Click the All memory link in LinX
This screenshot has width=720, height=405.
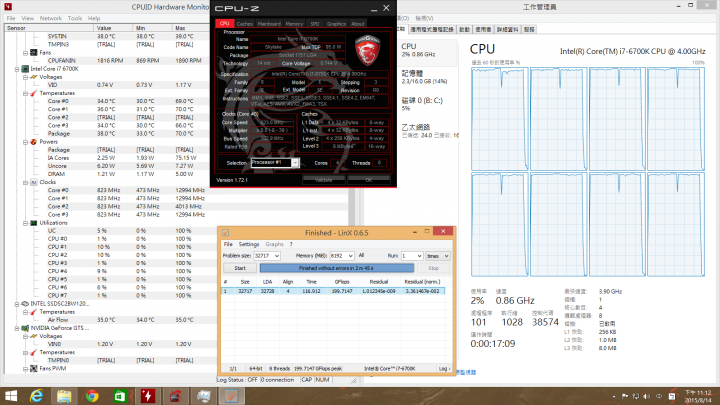[361, 255]
